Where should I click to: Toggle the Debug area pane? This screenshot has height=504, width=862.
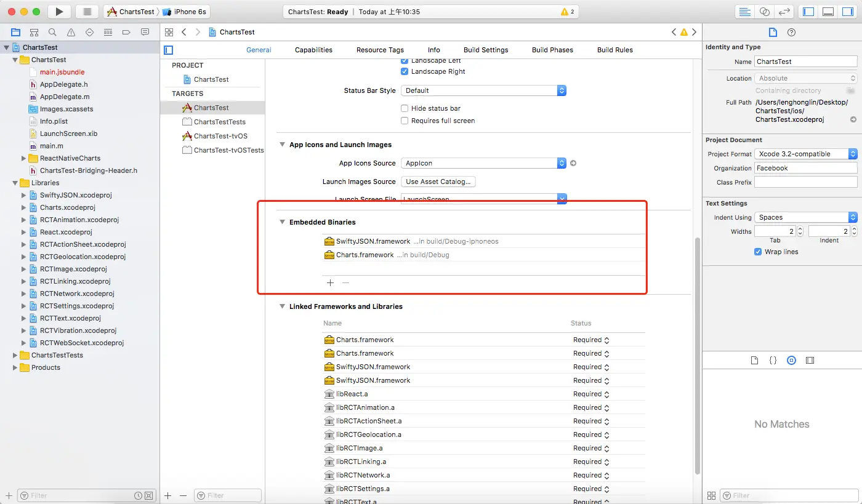828,12
